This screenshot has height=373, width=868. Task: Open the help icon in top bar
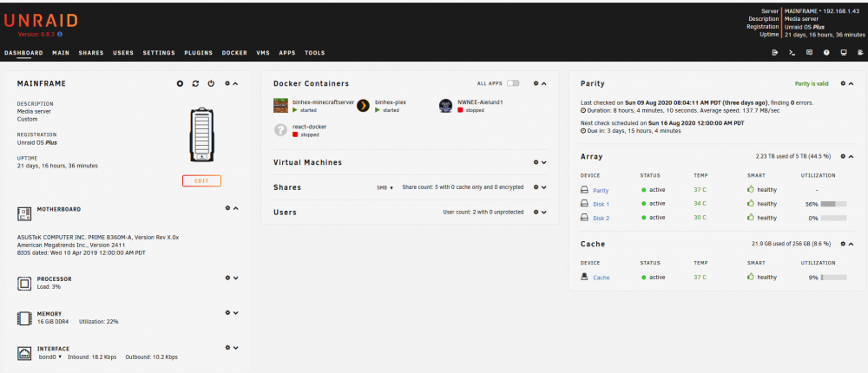coord(826,53)
